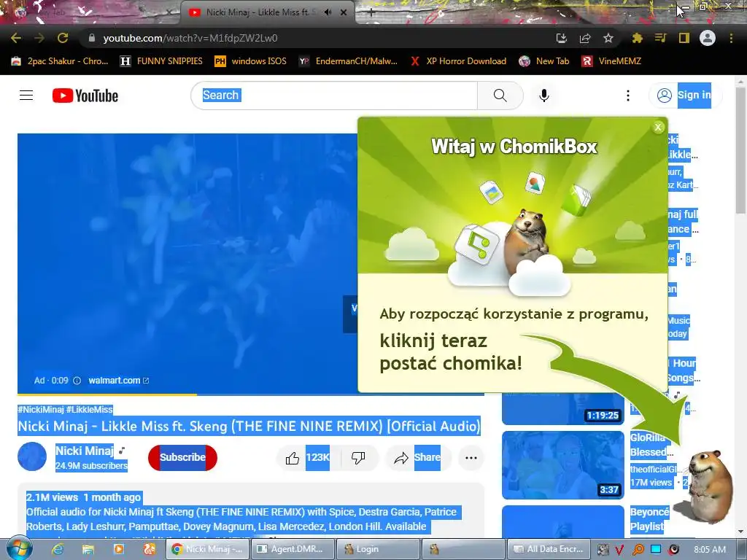Switch to Agent.DMR taskbar window

(292, 549)
